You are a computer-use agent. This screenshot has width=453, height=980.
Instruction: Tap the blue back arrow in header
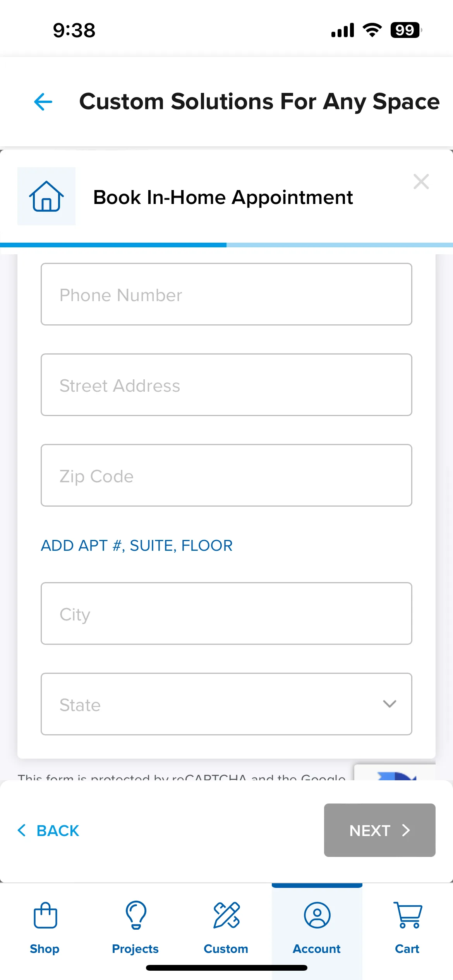[x=43, y=102]
